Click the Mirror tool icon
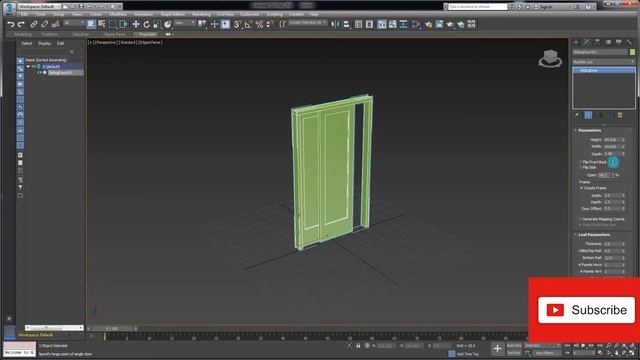 pyautogui.click(x=335, y=24)
